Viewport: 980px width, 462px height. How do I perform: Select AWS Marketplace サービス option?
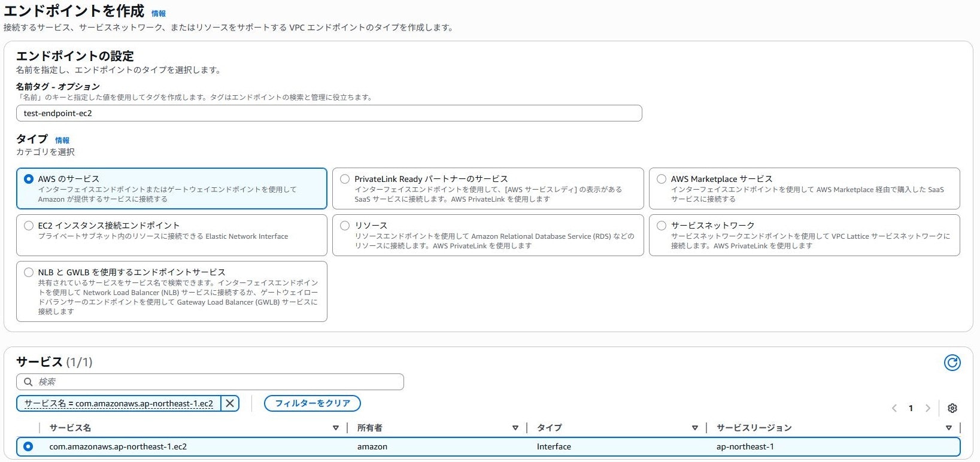pos(662,179)
